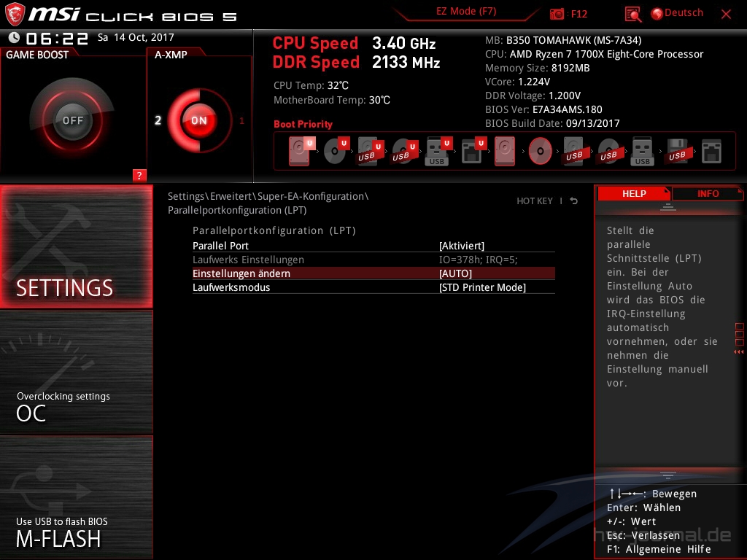Select the UEFI CD/DVD boot device icon
This screenshot has width=747, height=560.
click(x=336, y=151)
